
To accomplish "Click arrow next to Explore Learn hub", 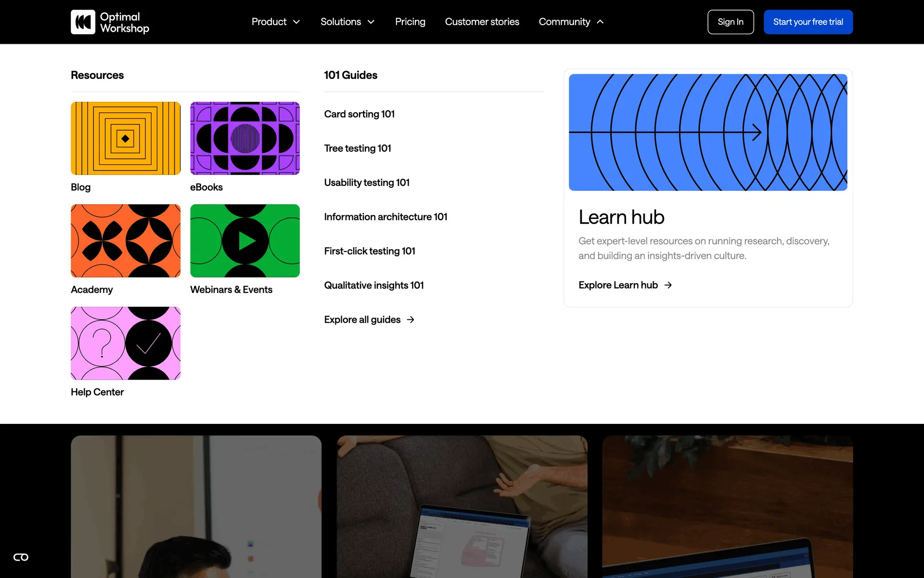I will [x=668, y=285].
